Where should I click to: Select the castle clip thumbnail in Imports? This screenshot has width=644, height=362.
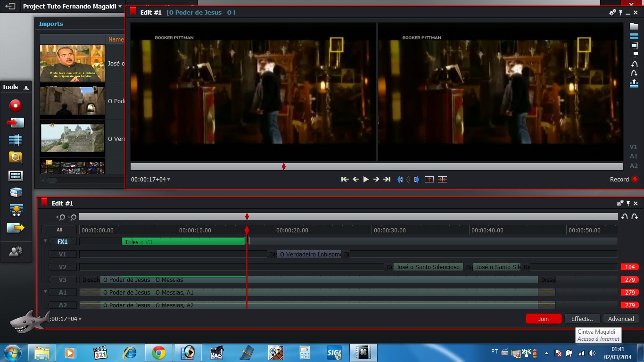click(73, 139)
